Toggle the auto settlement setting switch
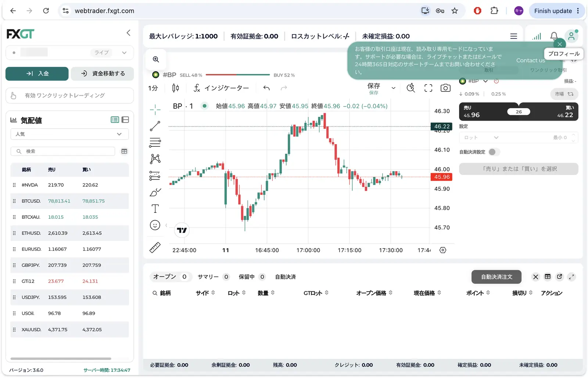Image resolution: width=588 pixels, height=378 pixels. pyautogui.click(x=494, y=152)
